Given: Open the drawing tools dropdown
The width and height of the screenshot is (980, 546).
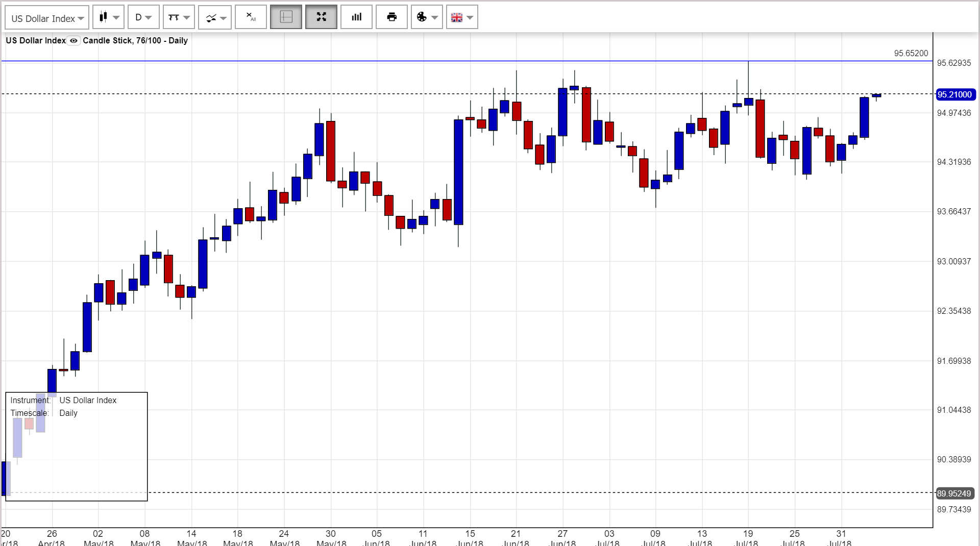Looking at the screenshot, I should tap(179, 18).
